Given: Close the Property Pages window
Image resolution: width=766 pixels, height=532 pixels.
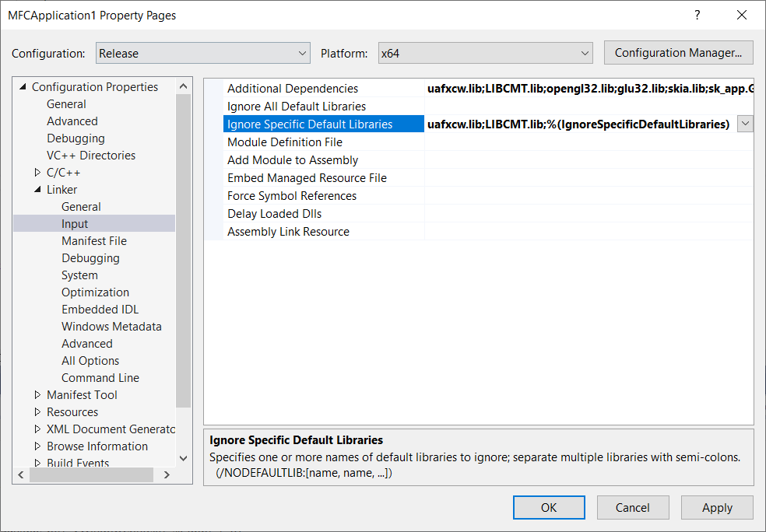Looking at the screenshot, I should [x=742, y=15].
